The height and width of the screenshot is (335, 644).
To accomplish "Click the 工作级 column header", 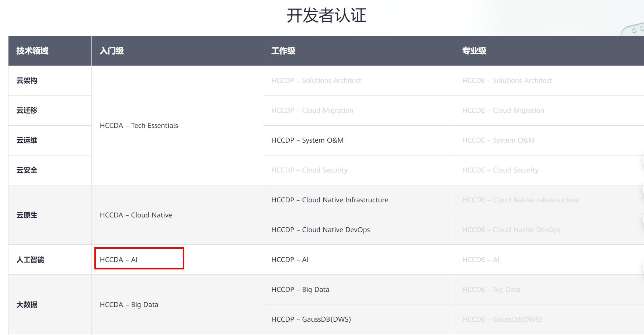I will tap(283, 51).
